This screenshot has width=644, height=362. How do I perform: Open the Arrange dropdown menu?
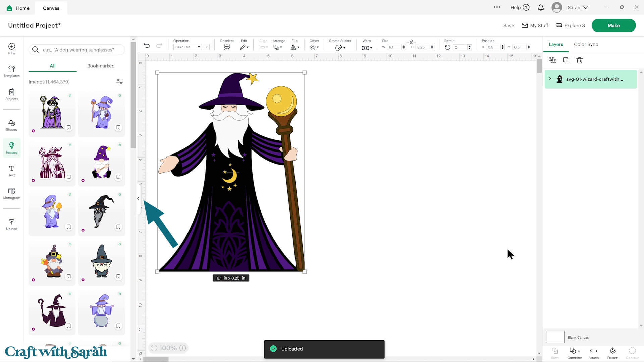coord(278,47)
